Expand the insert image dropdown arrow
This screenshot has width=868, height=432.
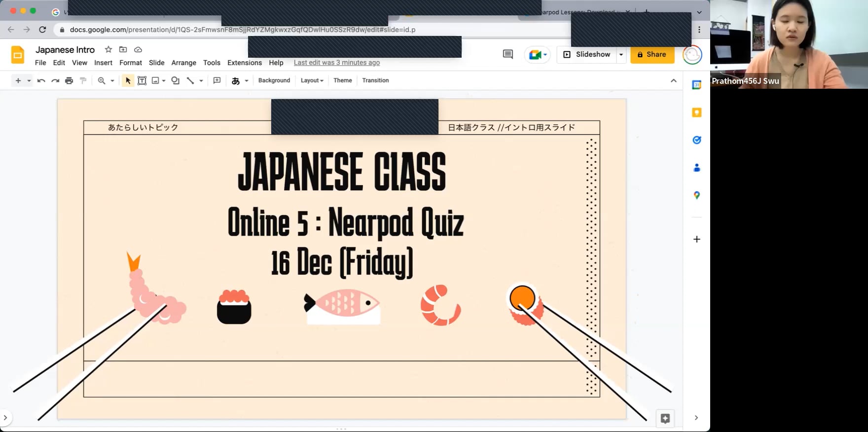coord(164,80)
